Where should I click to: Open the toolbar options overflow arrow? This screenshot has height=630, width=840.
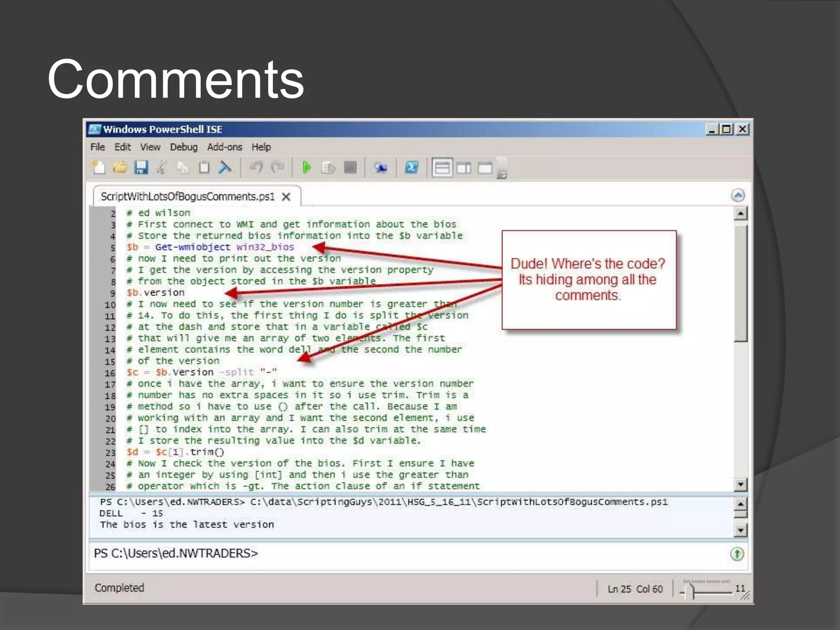(x=502, y=169)
